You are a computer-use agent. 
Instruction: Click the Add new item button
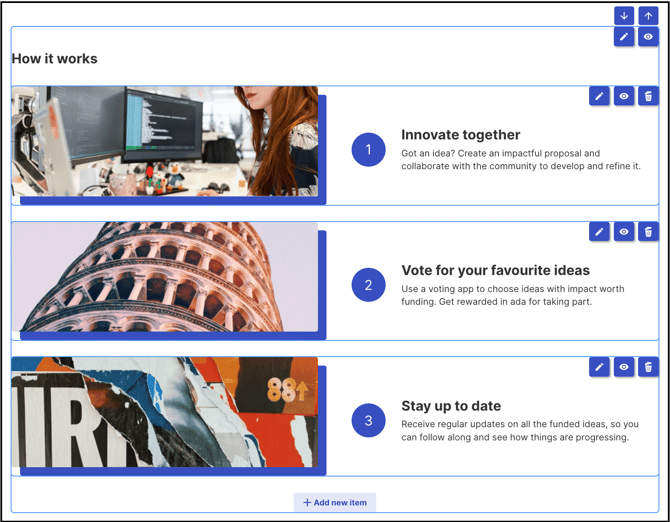click(335, 502)
